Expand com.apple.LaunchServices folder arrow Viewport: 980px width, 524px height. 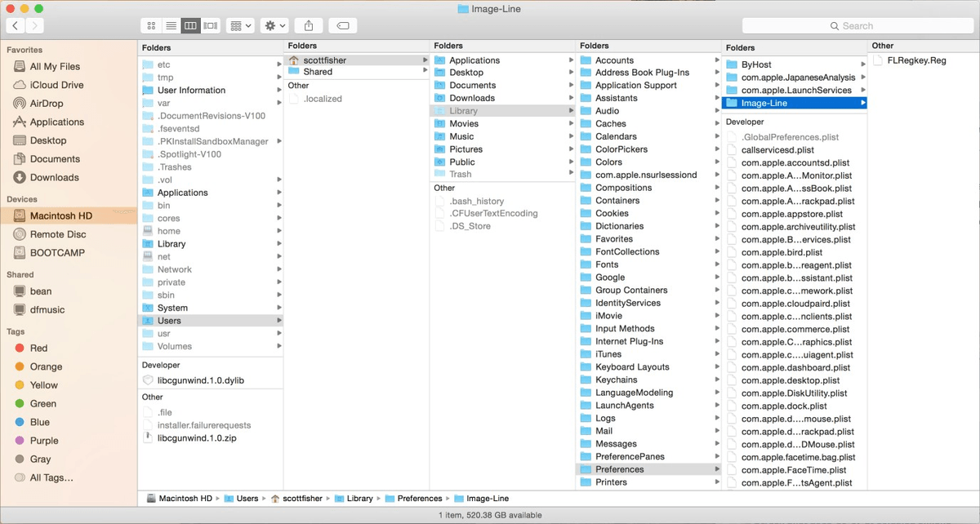pyautogui.click(x=862, y=90)
